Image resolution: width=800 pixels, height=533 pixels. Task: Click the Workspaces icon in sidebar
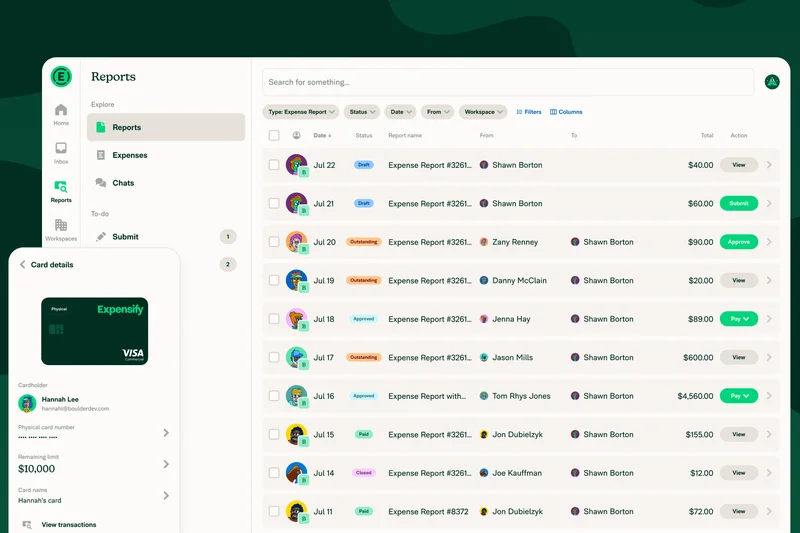pos(61,226)
